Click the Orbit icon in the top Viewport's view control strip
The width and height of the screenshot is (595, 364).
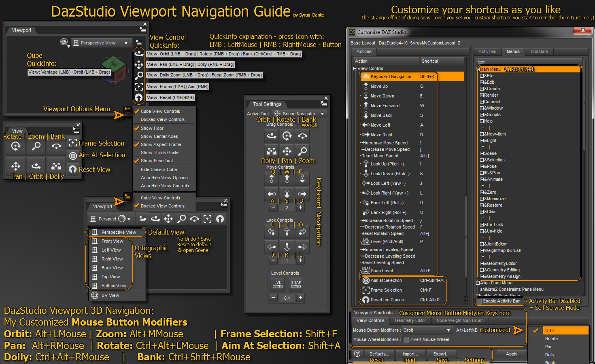139,53
